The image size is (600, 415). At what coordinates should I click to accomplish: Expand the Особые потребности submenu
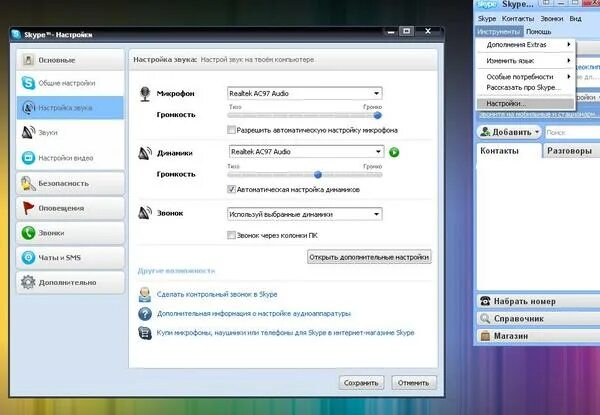[x=526, y=76]
